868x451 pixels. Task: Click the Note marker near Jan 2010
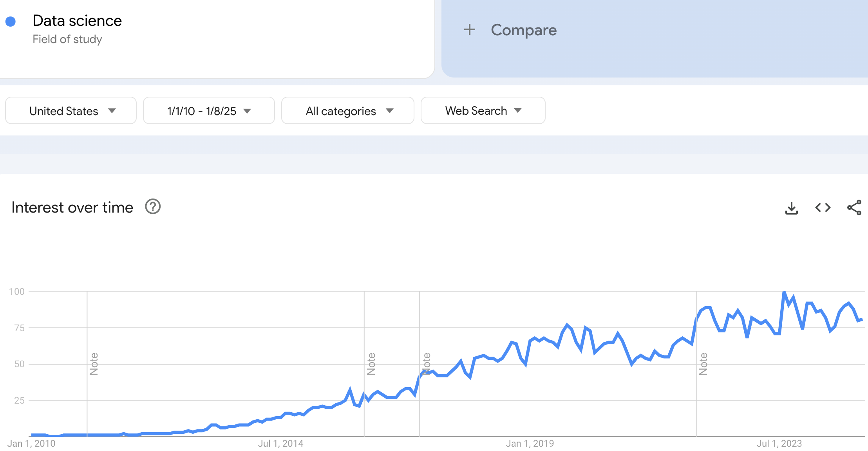click(94, 364)
